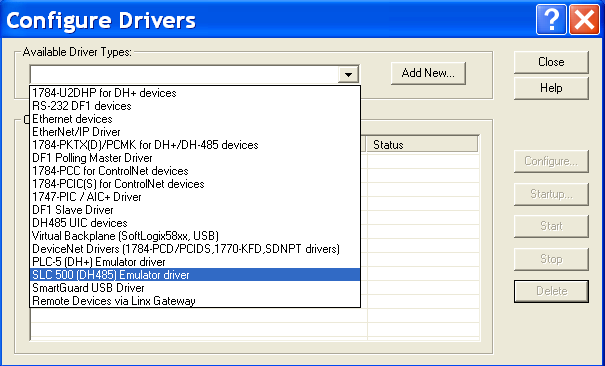Select 1784-PKTX(D)/PCMK for DH+/DH-485 devices
This screenshot has width=605, height=366.
pos(195,145)
